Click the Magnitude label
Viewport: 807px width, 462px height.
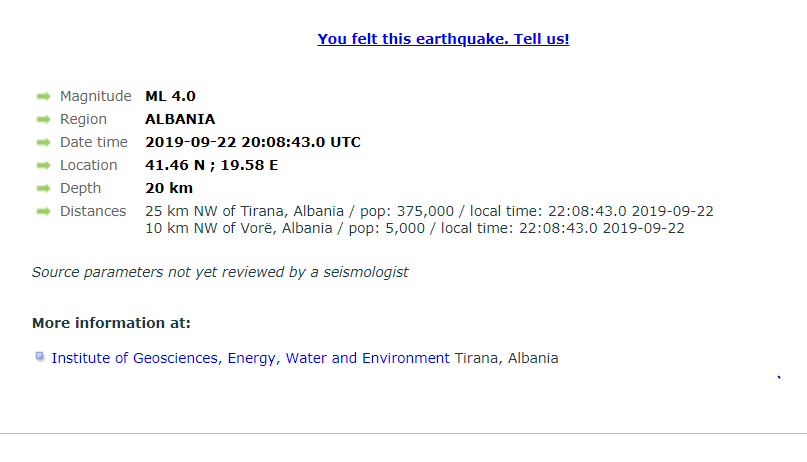pyautogui.click(x=96, y=96)
